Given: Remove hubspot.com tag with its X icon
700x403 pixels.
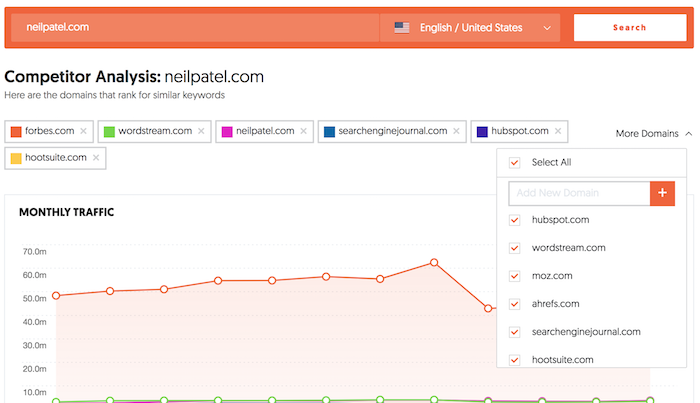Looking at the screenshot, I should [x=558, y=131].
